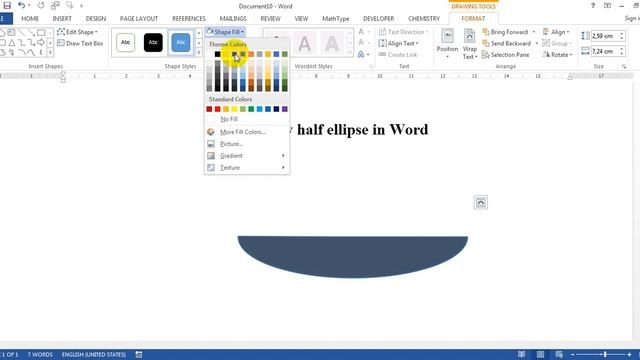Click Draw Text Box button
The width and height of the screenshot is (640, 360).
tap(80, 43)
